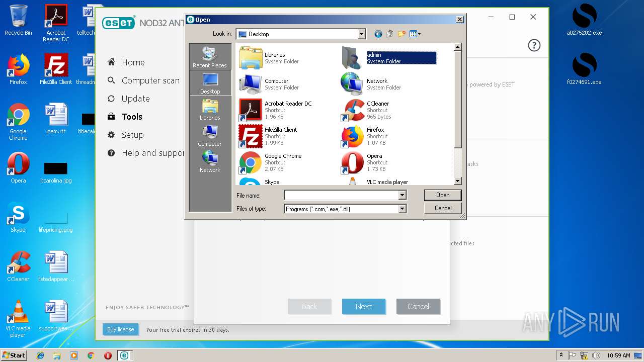Click the ESET help question mark icon
The height and width of the screenshot is (362, 644).
pos(534,45)
